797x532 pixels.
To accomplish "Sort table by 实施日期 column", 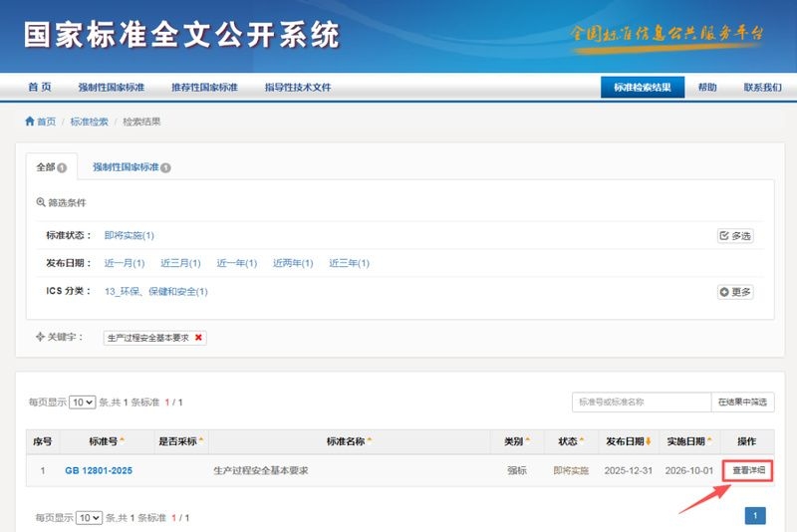I will (689, 441).
